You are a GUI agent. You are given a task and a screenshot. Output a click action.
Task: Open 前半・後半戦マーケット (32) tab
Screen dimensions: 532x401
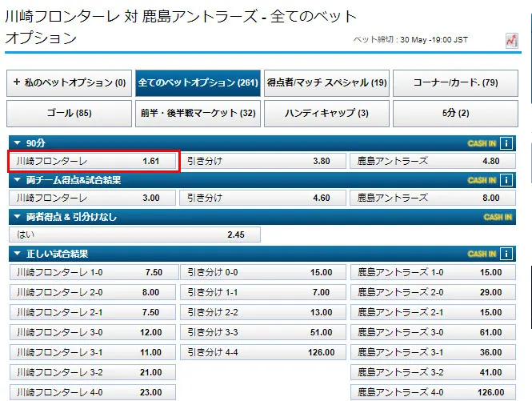(x=198, y=113)
